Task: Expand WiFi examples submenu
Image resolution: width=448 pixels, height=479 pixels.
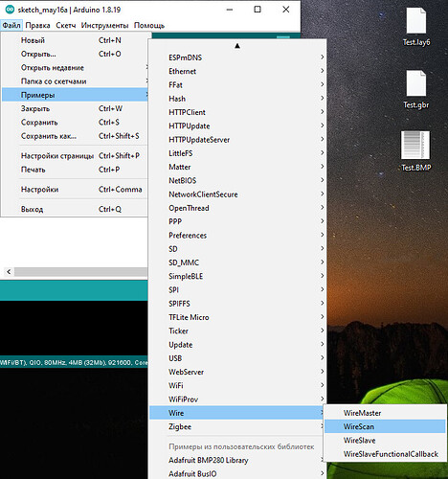Action: pyautogui.click(x=237, y=386)
